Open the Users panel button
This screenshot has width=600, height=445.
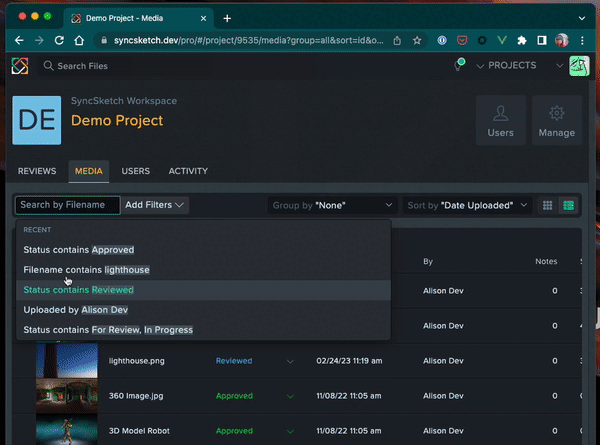click(501, 120)
